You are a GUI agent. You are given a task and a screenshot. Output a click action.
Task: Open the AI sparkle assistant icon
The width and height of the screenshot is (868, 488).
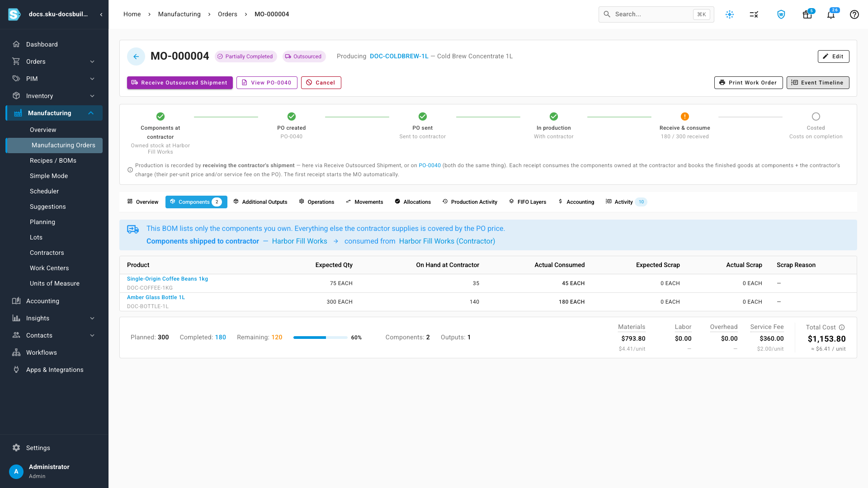tap(730, 14)
